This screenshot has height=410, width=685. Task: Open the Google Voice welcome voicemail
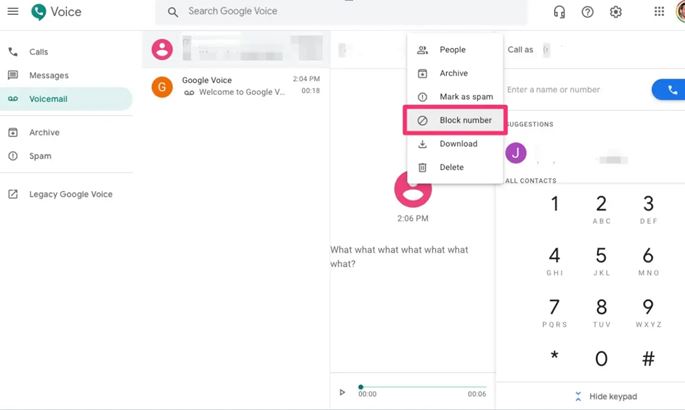236,86
